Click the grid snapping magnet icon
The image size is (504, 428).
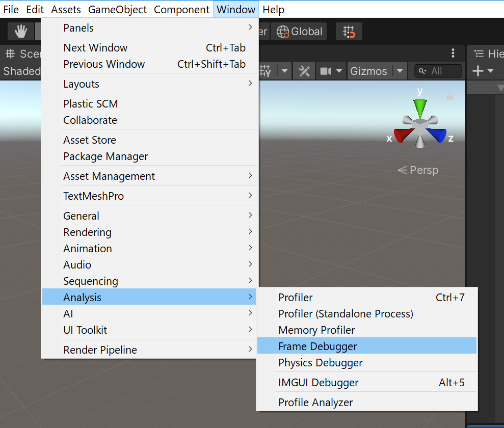tap(349, 31)
